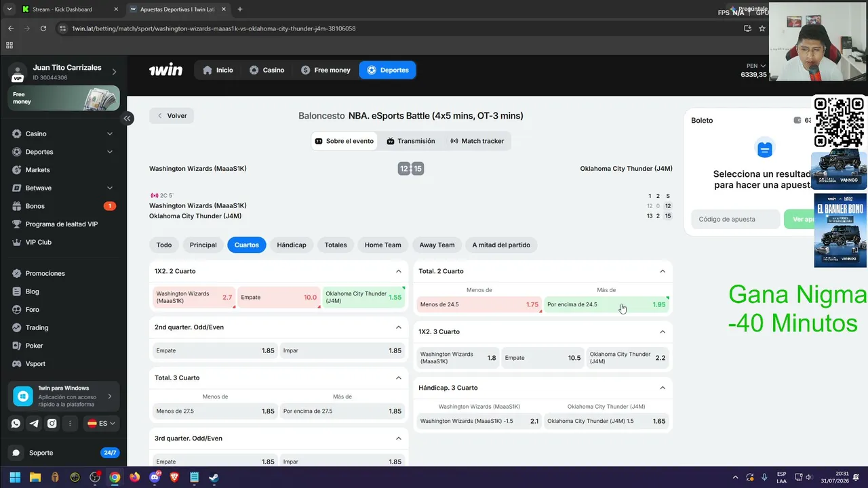
Task: Switch to Transmisión tab
Action: point(411,141)
